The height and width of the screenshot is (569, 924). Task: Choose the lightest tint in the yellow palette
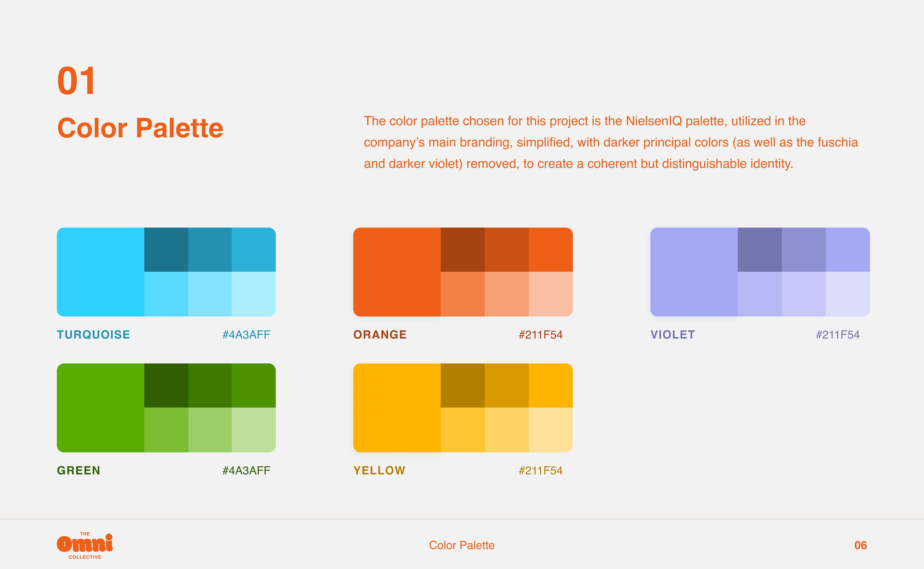click(551, 430)
